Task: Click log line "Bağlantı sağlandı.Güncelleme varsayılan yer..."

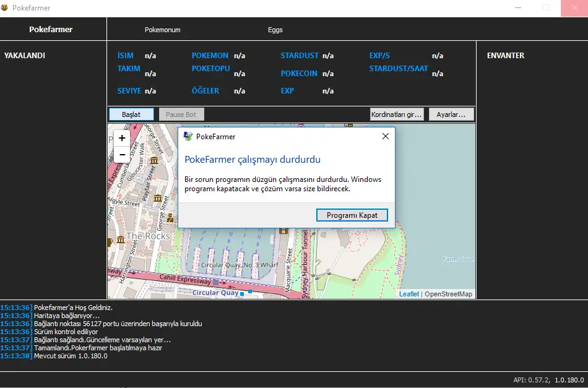Action: click(102, 340)
